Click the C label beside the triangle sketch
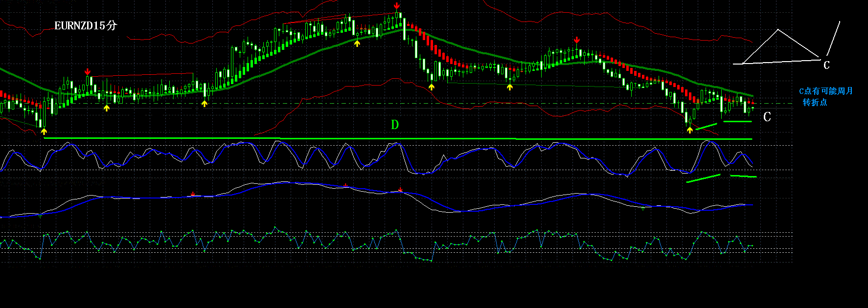The height and width of the screenshot is (308, 868). (x=826, y=65)
